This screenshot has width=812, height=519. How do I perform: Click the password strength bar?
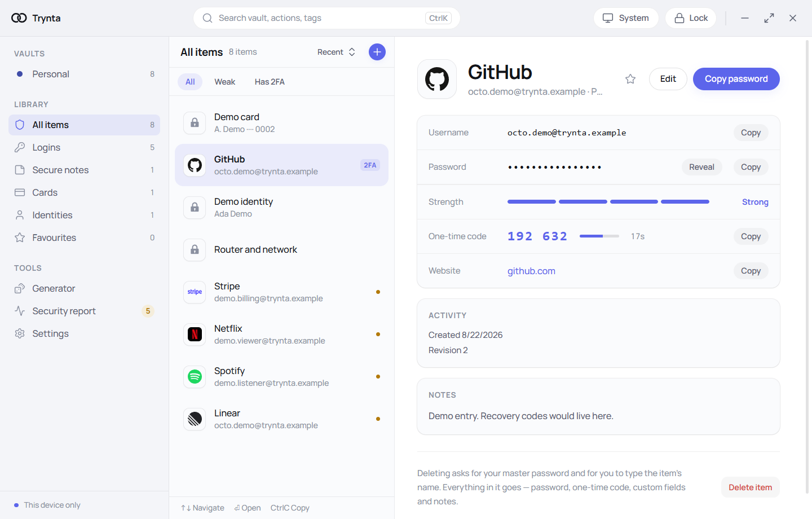click(x=608, y=201)
